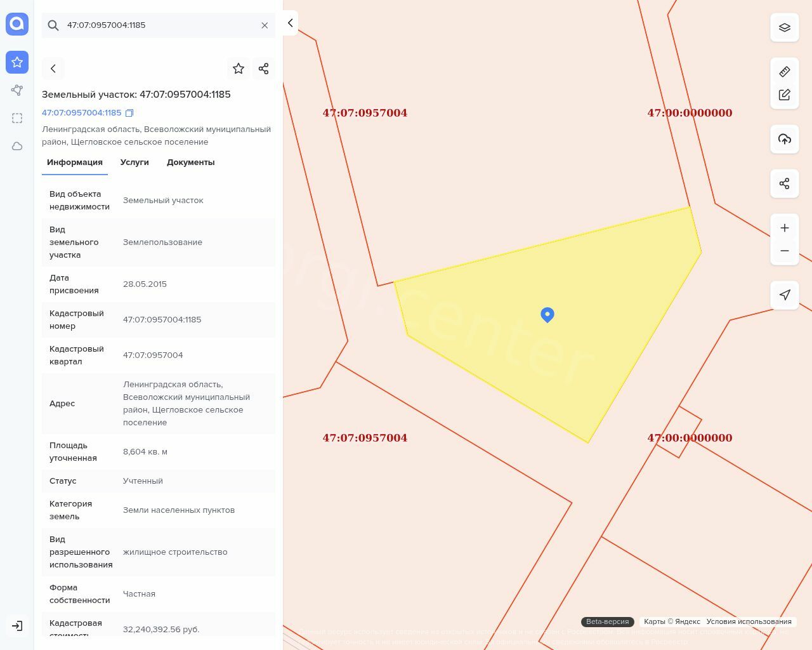Share the parcel card from info panel

264,69
